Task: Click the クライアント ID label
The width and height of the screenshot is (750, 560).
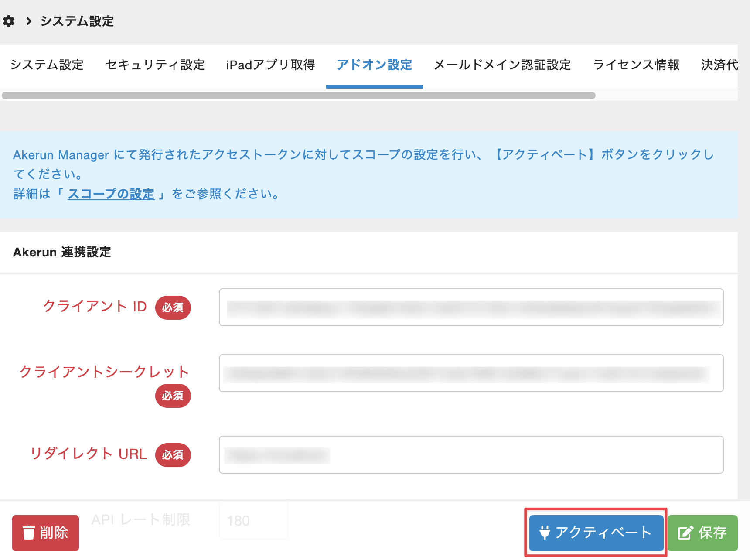Action: 95,306
